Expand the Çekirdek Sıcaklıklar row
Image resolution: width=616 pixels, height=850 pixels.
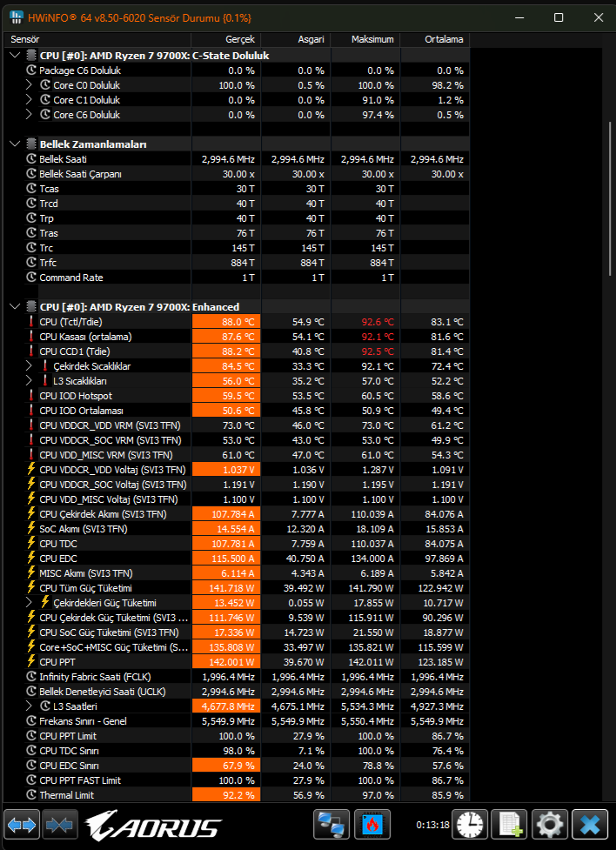click(x=30, y=366)
